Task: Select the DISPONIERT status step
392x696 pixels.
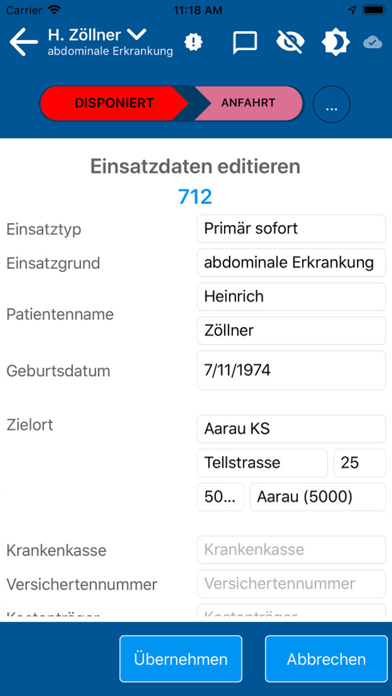Action: click(114, 103)
